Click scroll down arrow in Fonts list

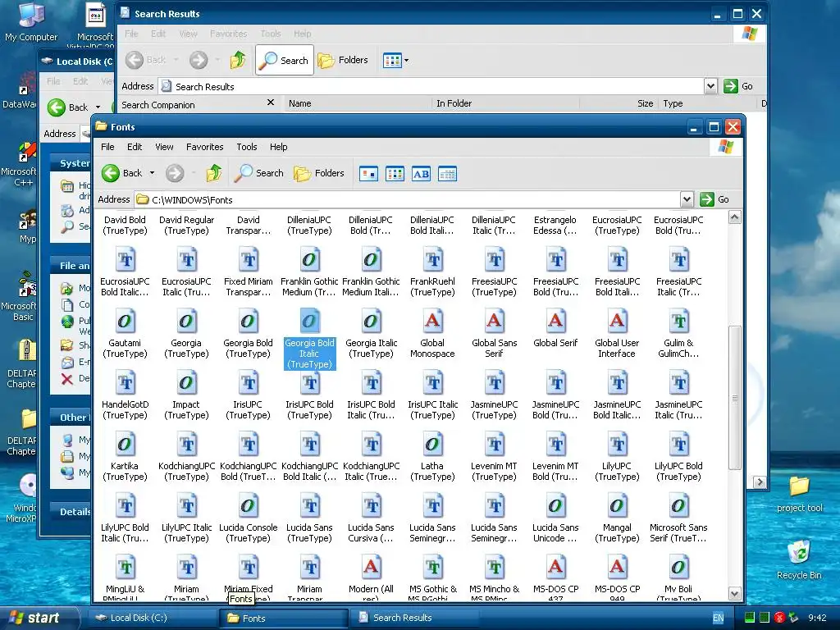click(735, 593)
